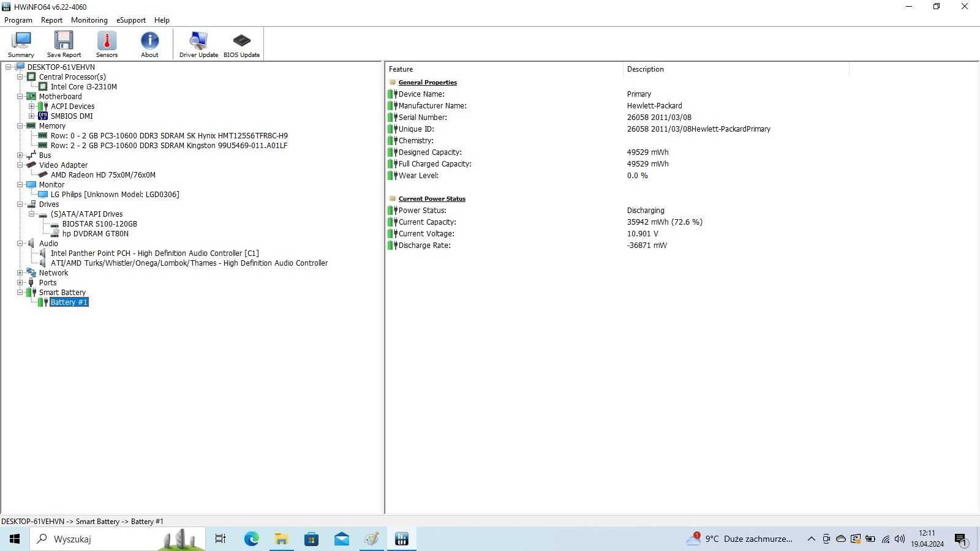Select Intel Panther Point audio controller
Viewport: 980px width, 551px height.
154,253
